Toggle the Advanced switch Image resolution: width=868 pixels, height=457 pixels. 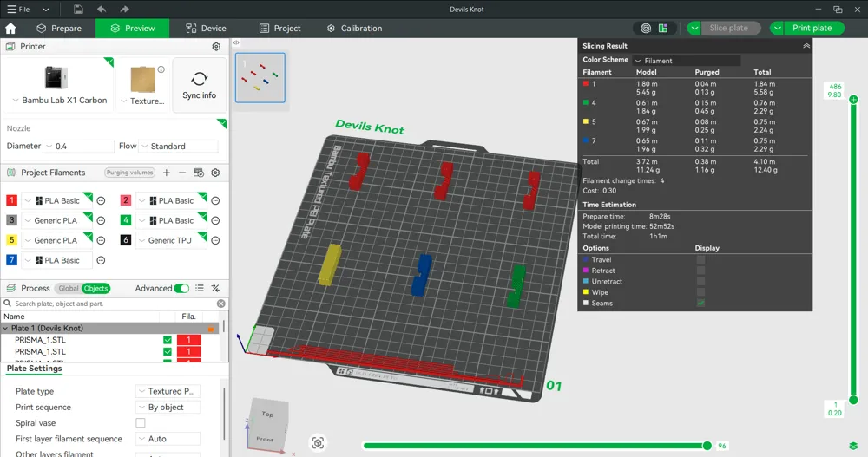click(x=181, y=288)
